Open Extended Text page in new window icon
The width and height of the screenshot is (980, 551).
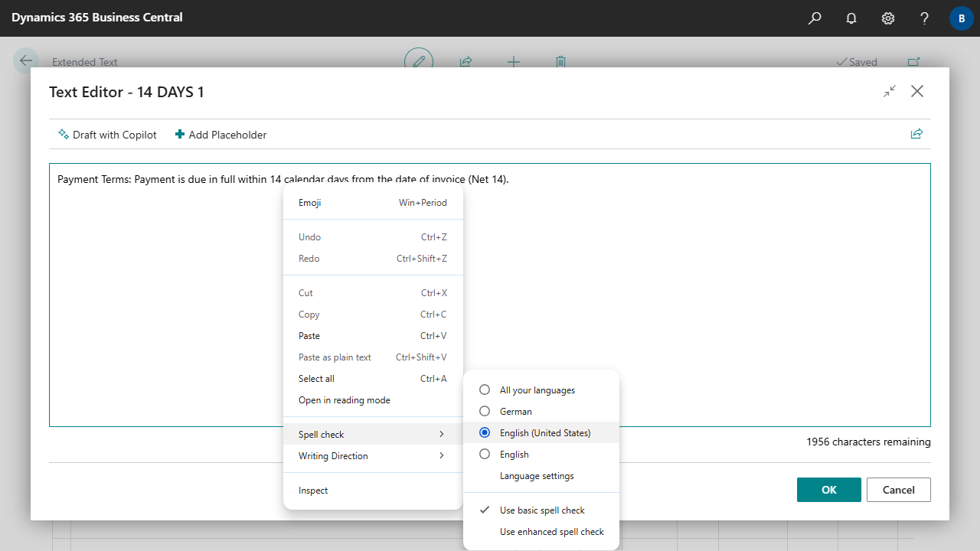[x=913, y=62]
